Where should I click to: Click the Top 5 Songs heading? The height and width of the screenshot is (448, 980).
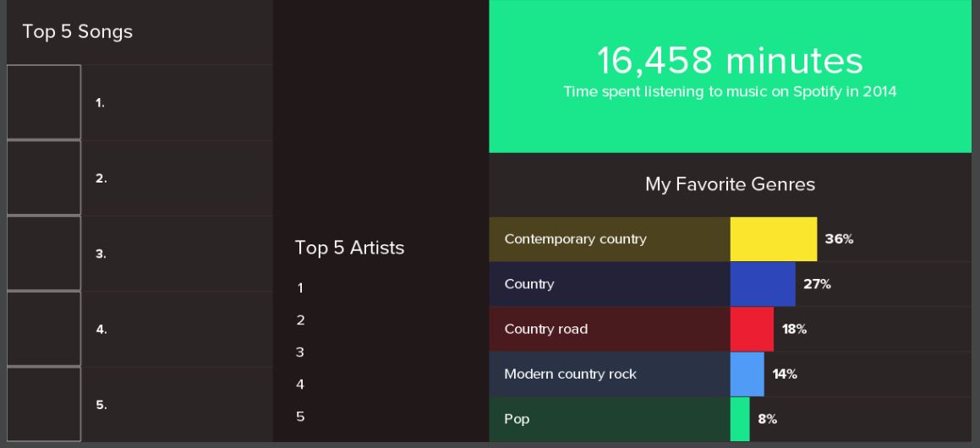[78, 32]
